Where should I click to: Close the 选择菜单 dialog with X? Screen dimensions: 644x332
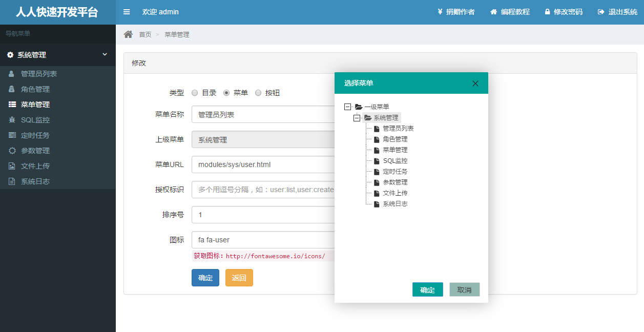point(475,84)
